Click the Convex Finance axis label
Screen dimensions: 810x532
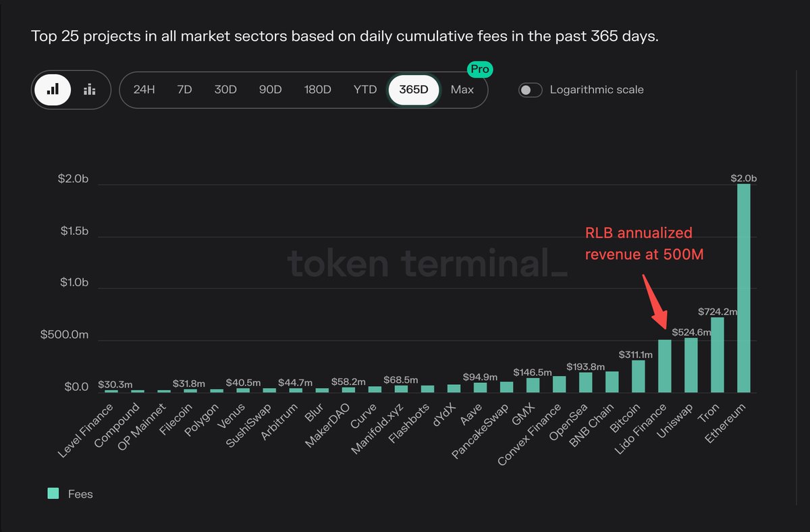(529, 435)
